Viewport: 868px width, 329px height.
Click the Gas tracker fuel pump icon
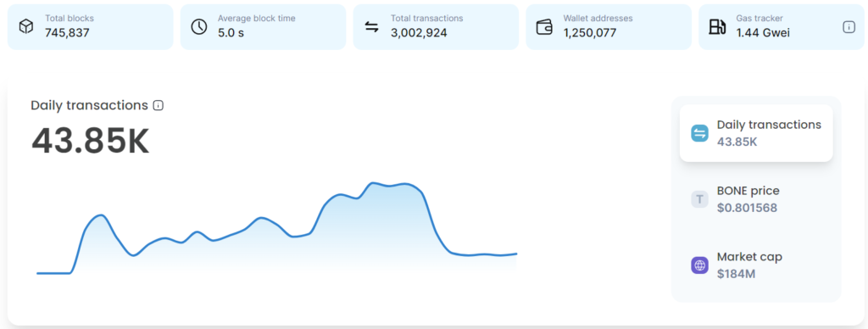click(717, 26)
